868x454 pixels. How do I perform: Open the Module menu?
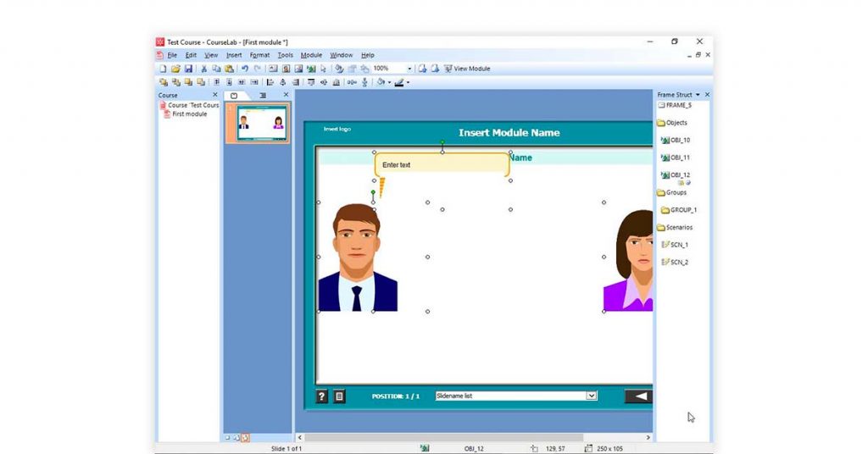pyautogui.click(x=311, y=55)
